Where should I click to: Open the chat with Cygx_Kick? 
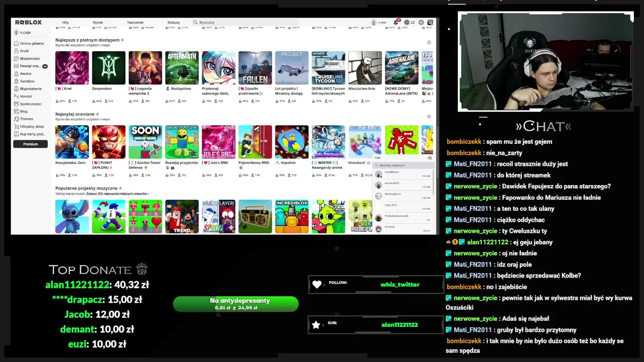(403, 207)
